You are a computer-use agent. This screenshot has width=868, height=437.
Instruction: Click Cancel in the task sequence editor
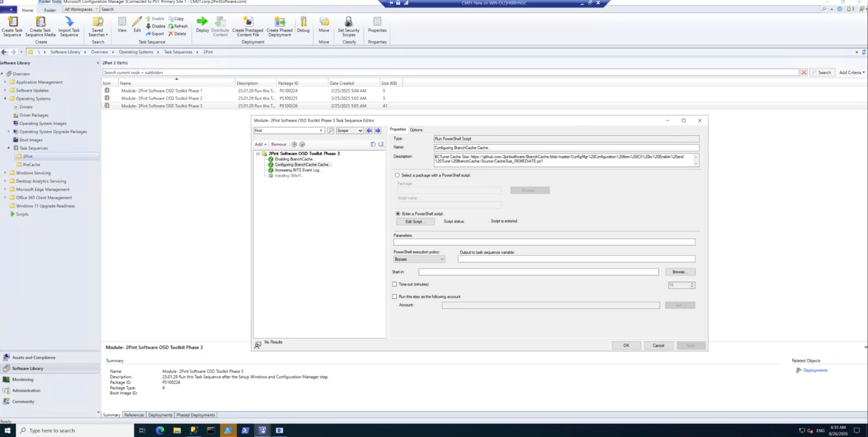658,345
